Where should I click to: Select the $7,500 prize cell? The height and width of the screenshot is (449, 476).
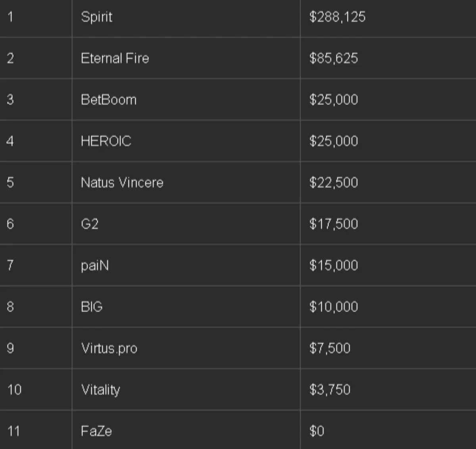(330, 348)
